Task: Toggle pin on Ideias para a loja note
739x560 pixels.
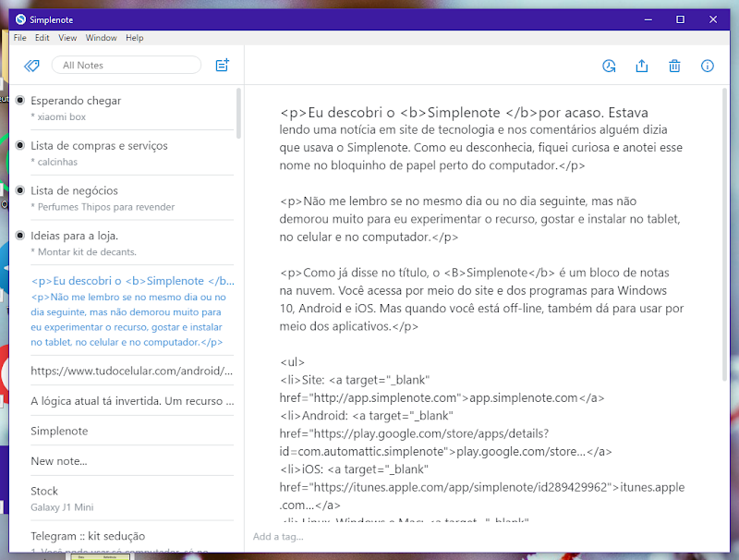Action: (20, 236)
